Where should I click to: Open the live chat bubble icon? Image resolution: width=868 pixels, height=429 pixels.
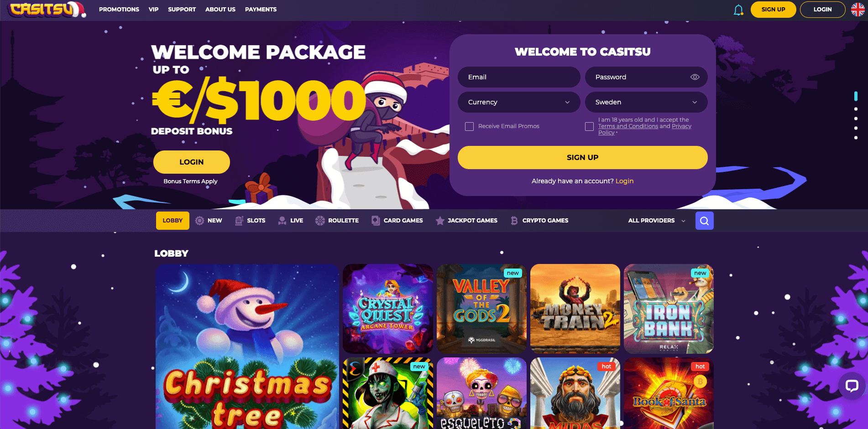click(852, 386)
